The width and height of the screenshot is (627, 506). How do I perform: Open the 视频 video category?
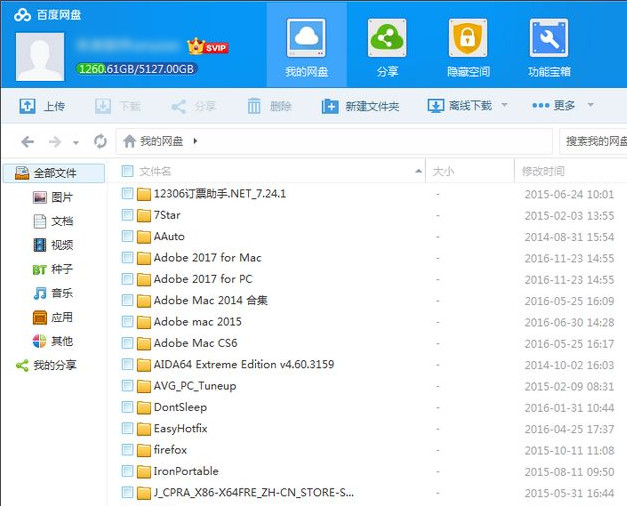(53, 245)
